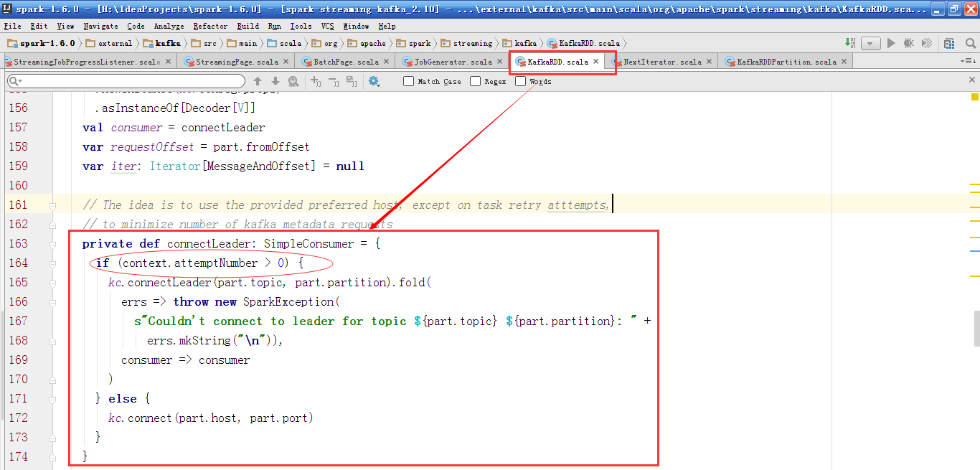Open find settings gear dropdown
Viewport: 980px width, 470px height.
point(374,81)
